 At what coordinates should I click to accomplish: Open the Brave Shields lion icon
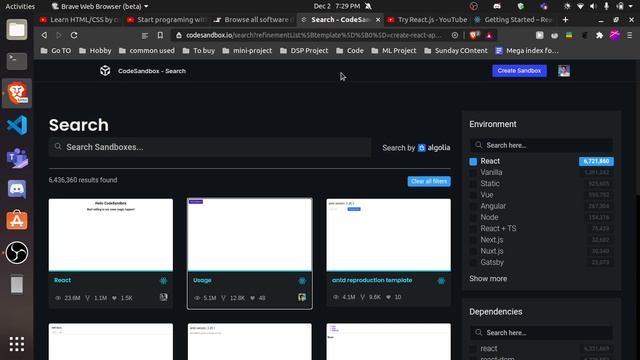473,36
